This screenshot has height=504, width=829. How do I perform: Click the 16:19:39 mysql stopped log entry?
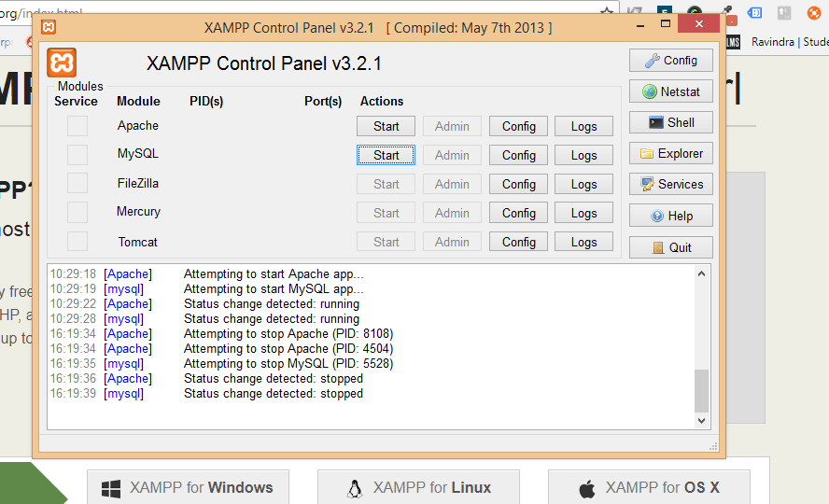(206, 394)
